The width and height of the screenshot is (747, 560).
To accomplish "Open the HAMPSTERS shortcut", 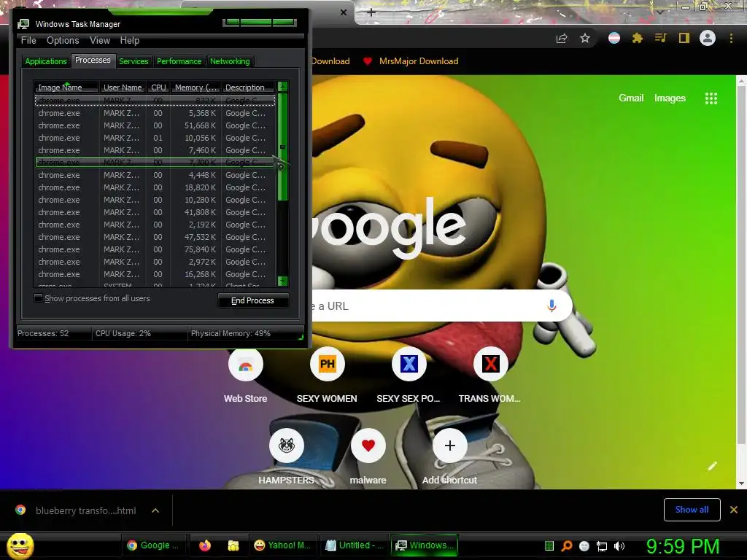I will [x=286, y=446].
